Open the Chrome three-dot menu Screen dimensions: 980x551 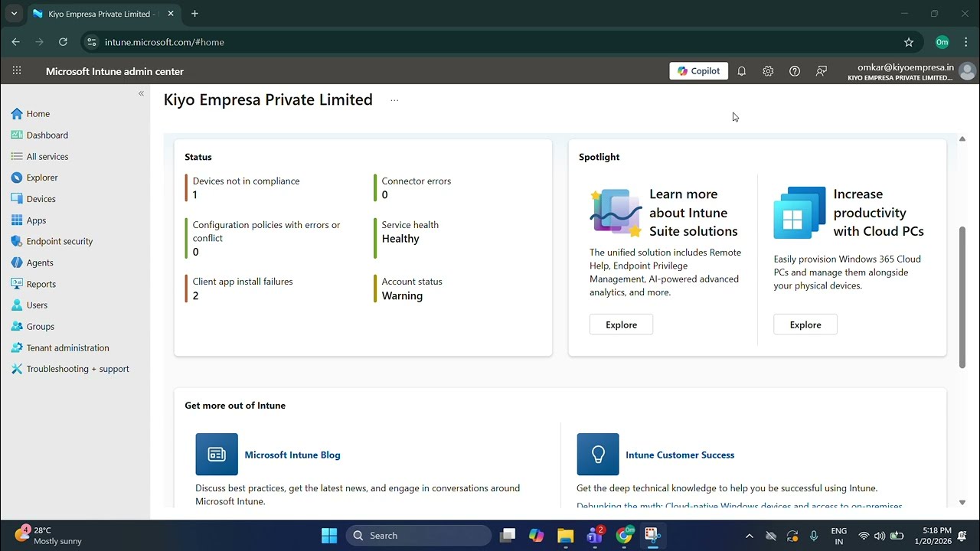[965, 42]
